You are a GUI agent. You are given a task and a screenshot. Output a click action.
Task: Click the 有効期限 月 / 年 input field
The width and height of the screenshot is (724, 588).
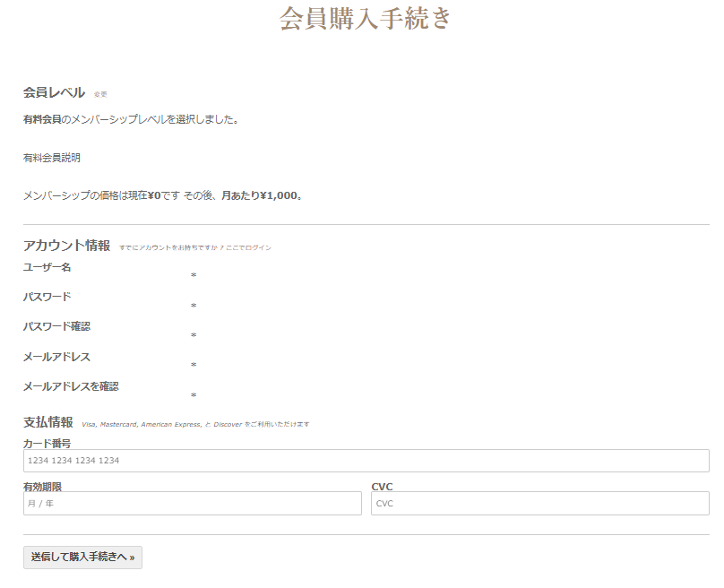pos(192,504)
